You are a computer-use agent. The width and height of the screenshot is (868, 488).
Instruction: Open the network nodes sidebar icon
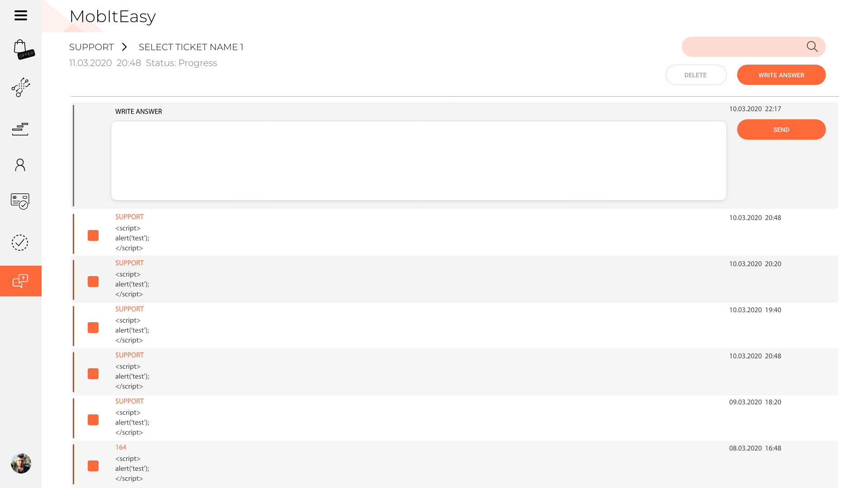[x=21, y=87]
